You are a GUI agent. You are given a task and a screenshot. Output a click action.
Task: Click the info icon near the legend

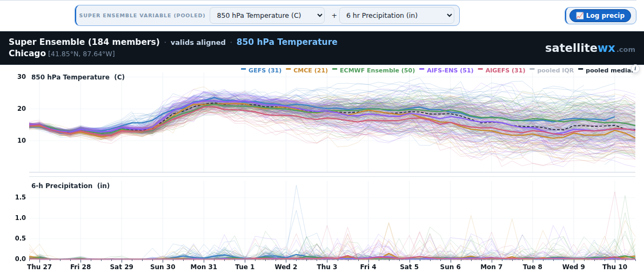coord(635,69)
